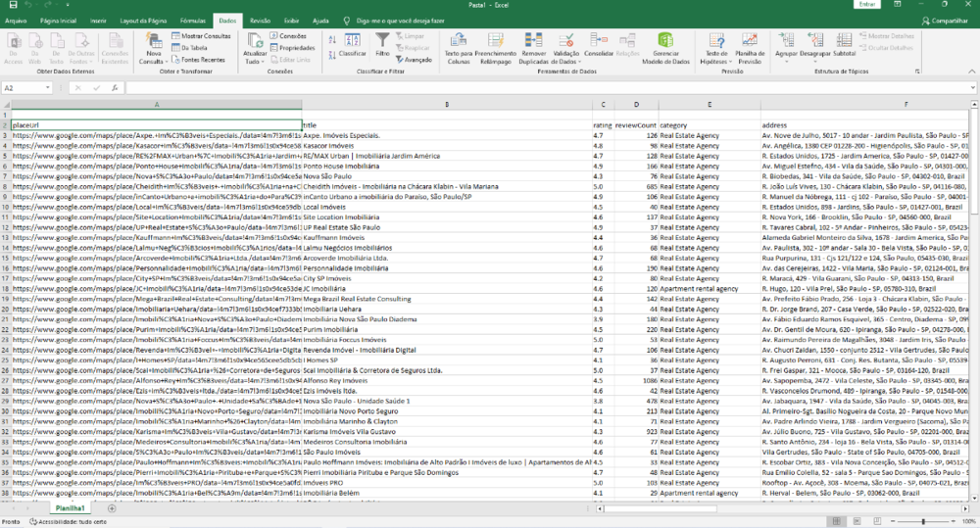The height and width of the screenshot is (528, 980).
Task: Click Mostrar Consultas
Action: click(201, 36)
